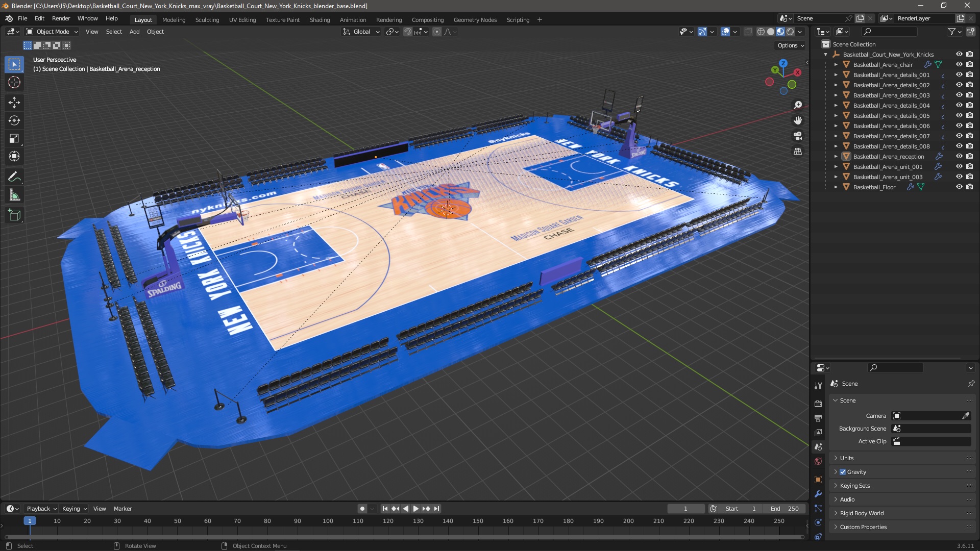This screenshot has height=551, width=980.
Task: Hide Basketball_Arena_chair in viewport
Action: point(959,65)
